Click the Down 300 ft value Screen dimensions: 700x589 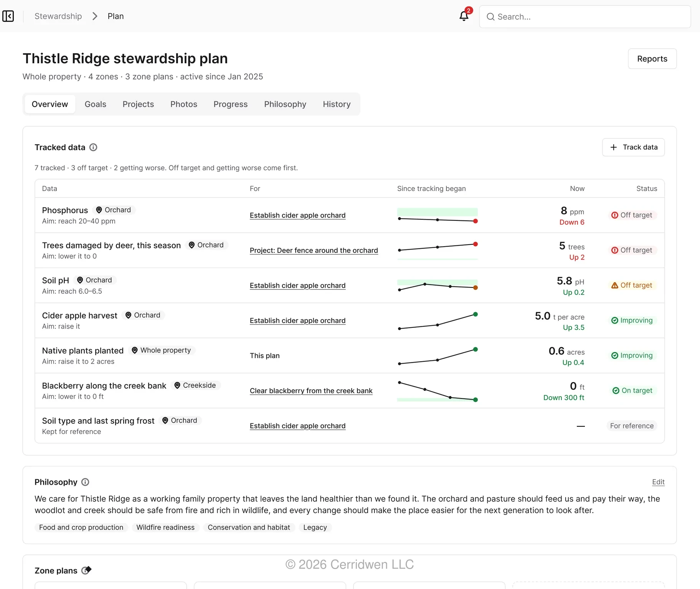pos(564,398)
